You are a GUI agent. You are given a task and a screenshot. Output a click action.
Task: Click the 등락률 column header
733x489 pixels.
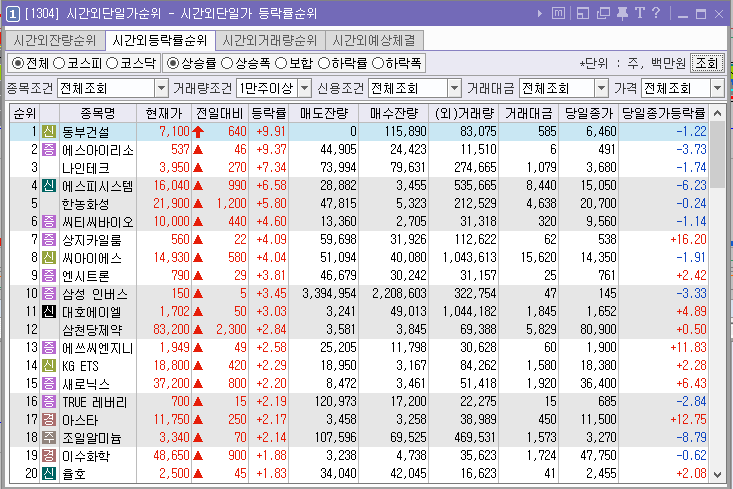[269, 114]
